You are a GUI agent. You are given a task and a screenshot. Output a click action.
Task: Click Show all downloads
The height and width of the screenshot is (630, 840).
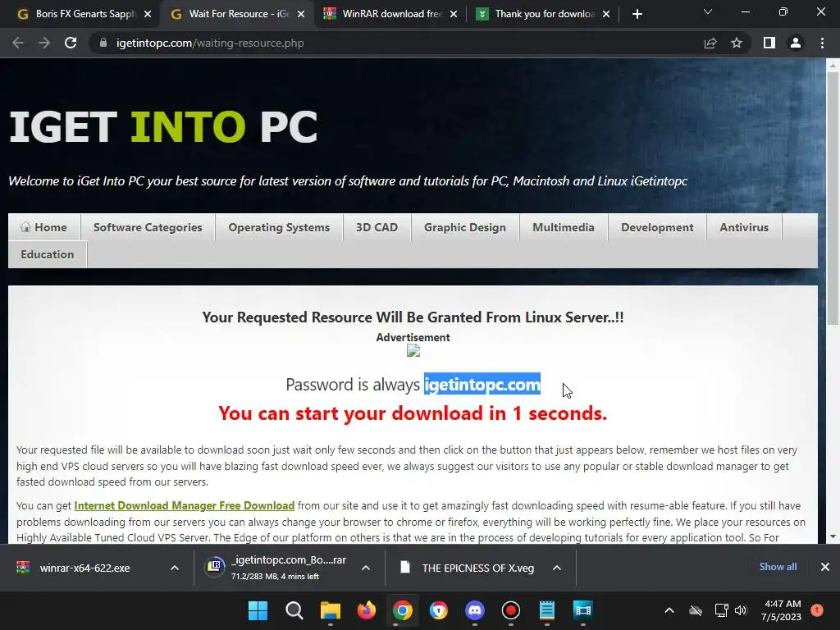(x=778, y=567)
